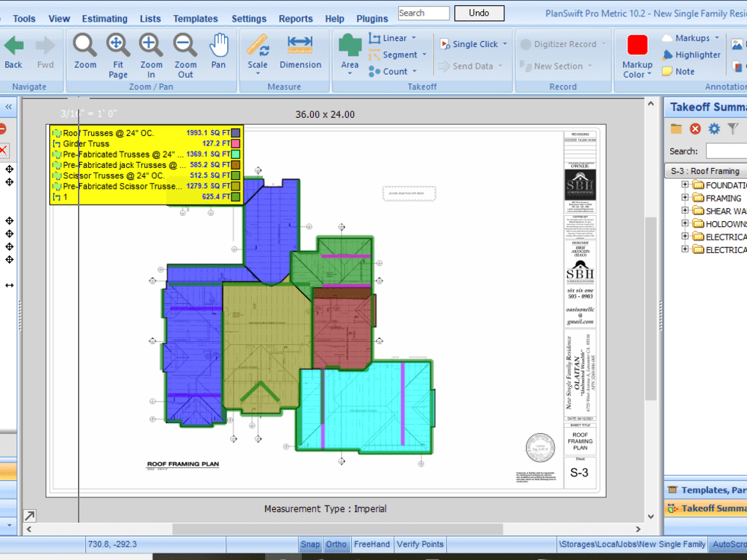Choose the Linear takeoff tool
The width and height of the screenshot is (747, 560).
[388, 38]
